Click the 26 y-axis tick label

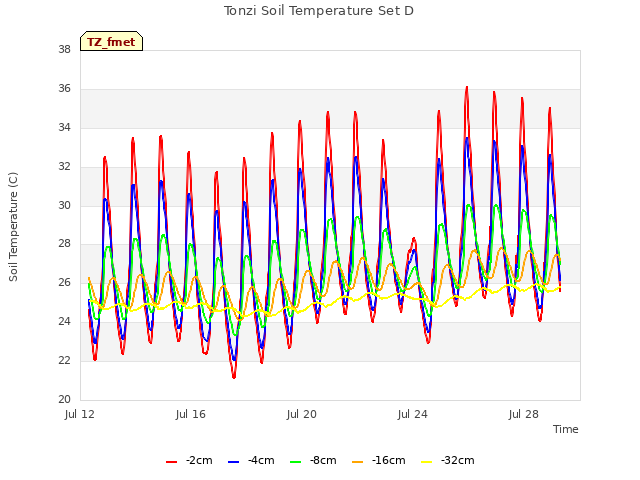point(64,282)
